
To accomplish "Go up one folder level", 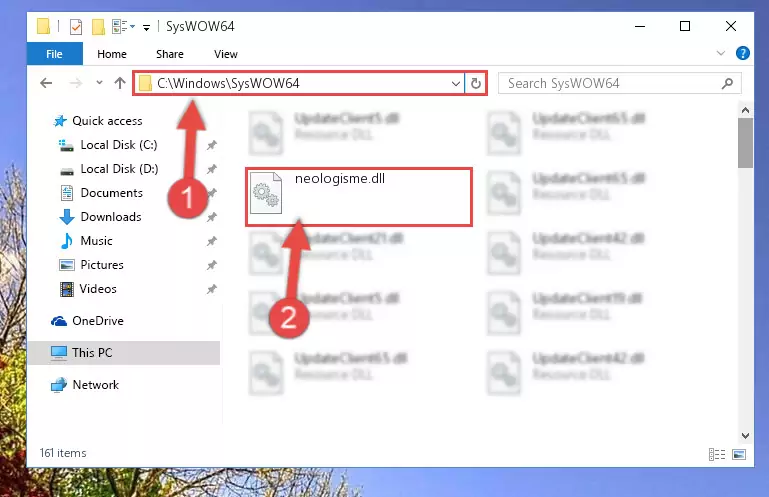I will pyautogui.click(x=120, y=83).
